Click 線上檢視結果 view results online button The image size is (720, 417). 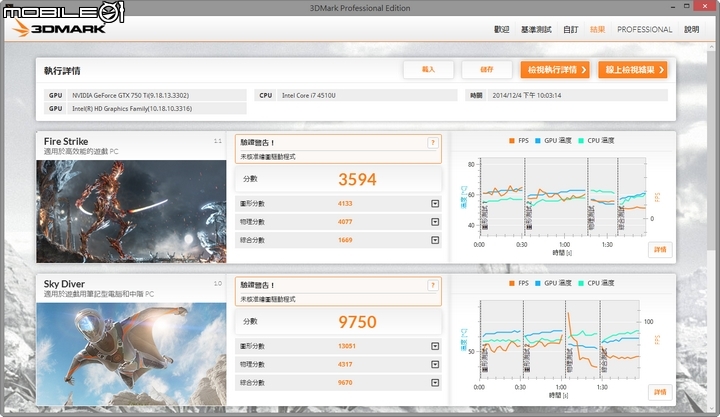pyautogui.click(x=632, y=70)
